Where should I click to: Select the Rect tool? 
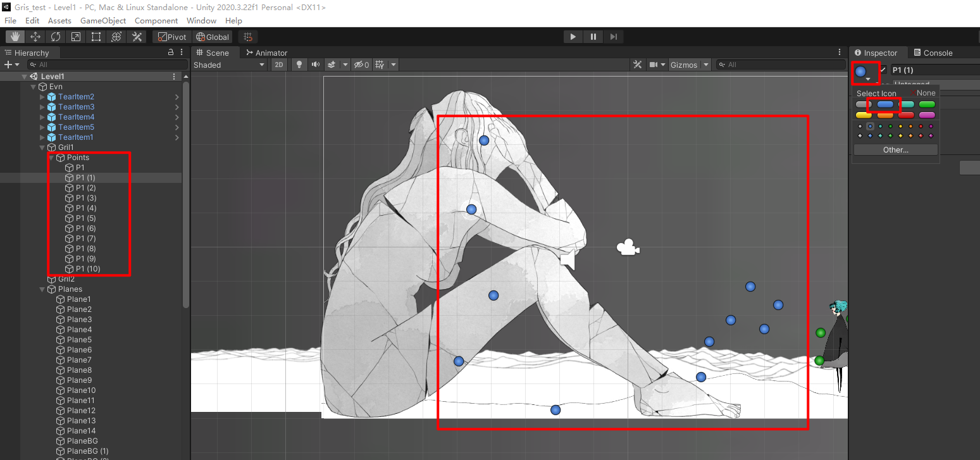click(x=96, y=37)
